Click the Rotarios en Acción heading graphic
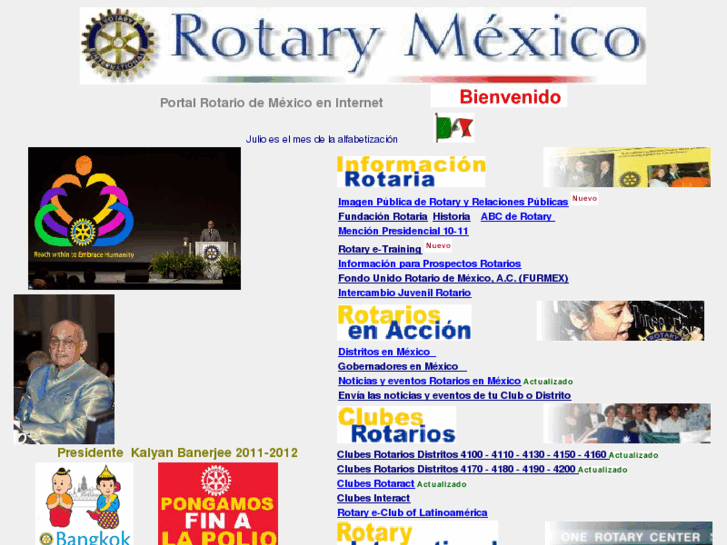The height and width of the screenshot is (545, 727). 404,322
